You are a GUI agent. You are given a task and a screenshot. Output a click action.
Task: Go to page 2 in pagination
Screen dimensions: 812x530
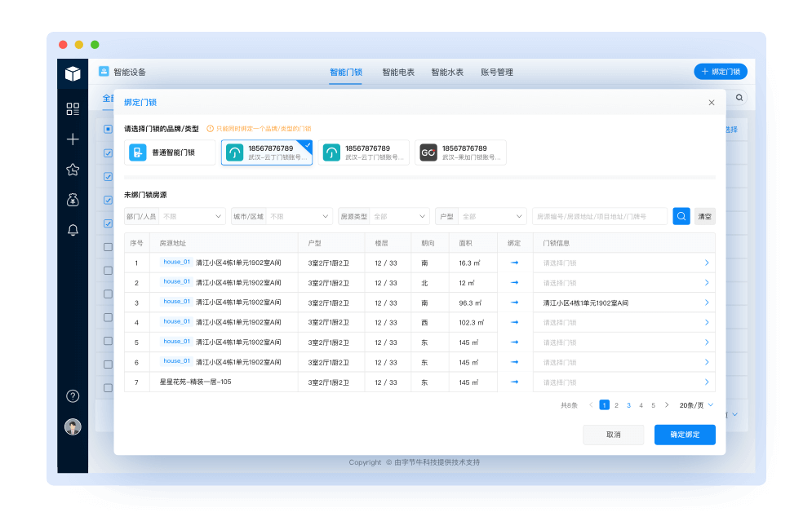click(616, 405)
